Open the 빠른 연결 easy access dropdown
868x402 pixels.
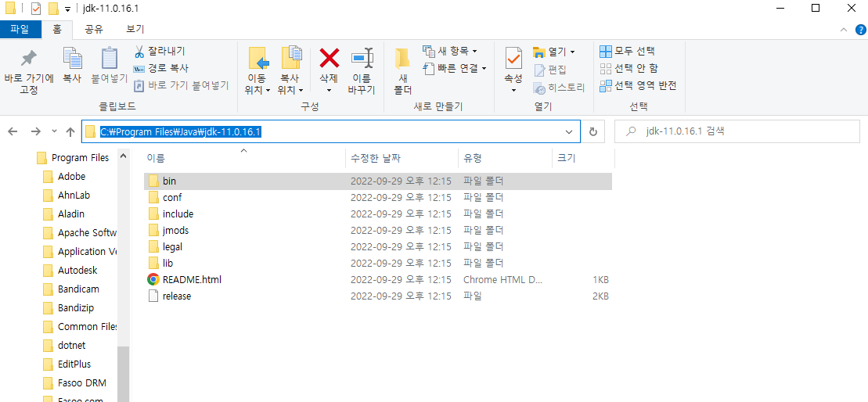(x=455, y=68)
